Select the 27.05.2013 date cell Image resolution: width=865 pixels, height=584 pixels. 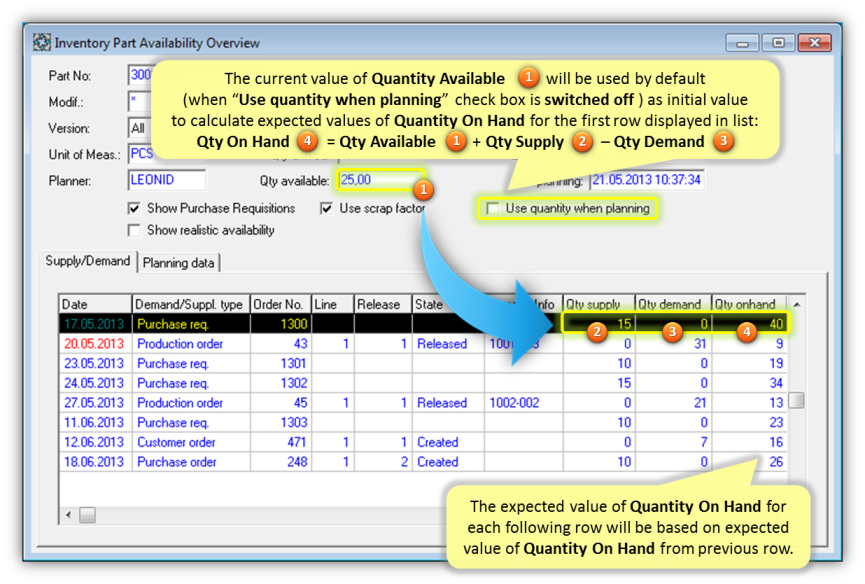[94, 403]
